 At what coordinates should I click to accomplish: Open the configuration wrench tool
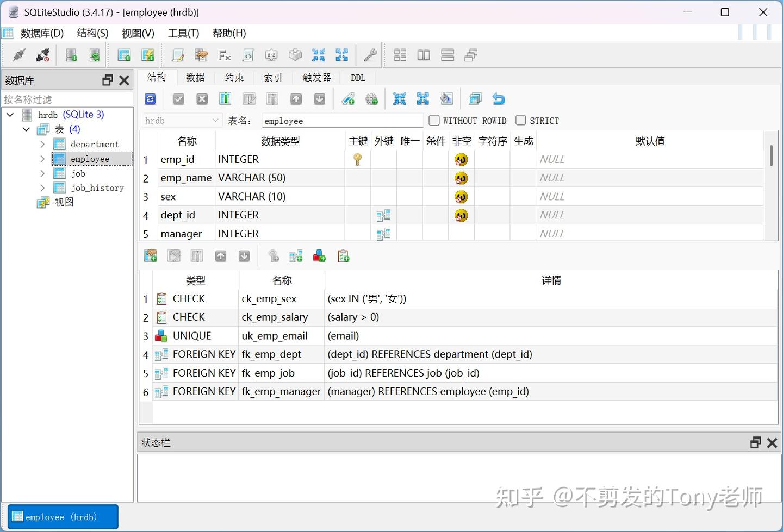point(370,55)
